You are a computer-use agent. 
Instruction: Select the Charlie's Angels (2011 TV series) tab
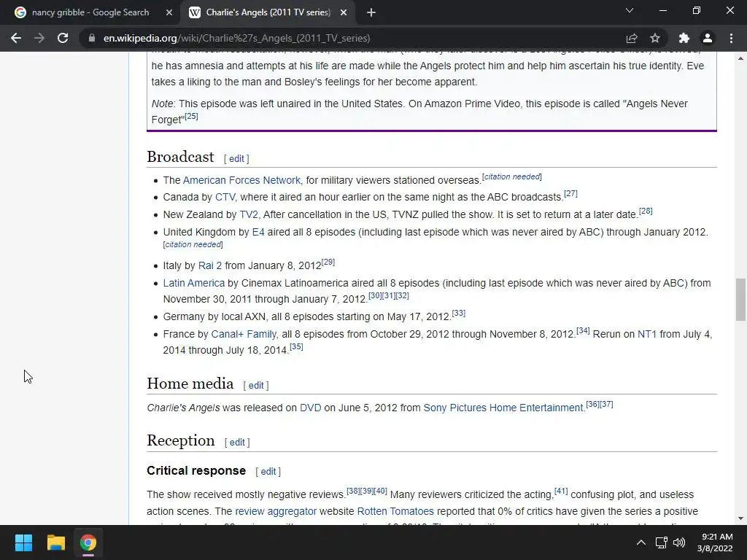[x=268, y=12]
